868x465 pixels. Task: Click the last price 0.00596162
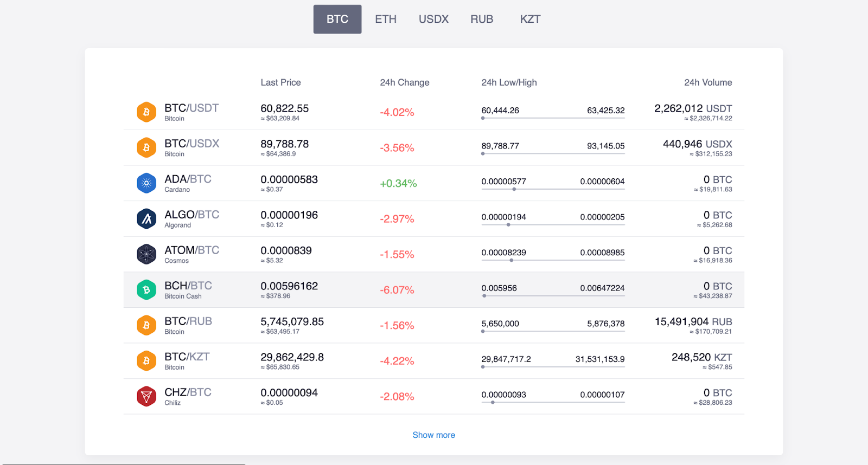[x=289, y=286]
